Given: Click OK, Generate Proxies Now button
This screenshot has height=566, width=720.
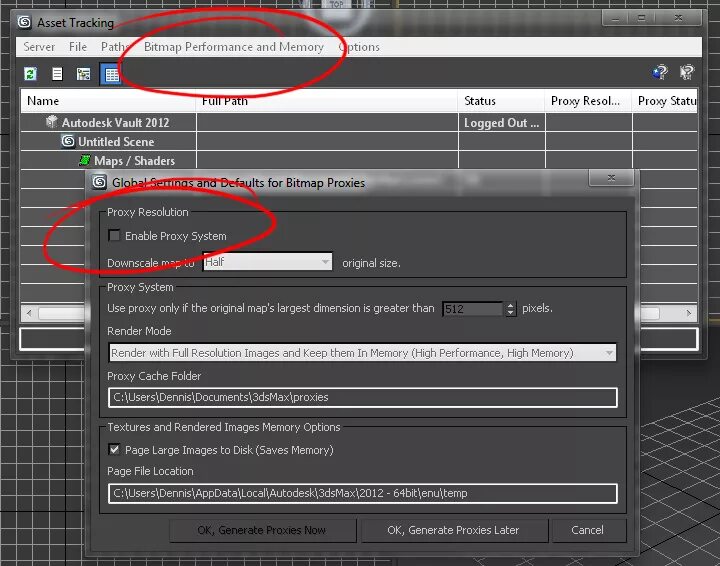Looking at the screenshot, I should [x=262, y=530].
